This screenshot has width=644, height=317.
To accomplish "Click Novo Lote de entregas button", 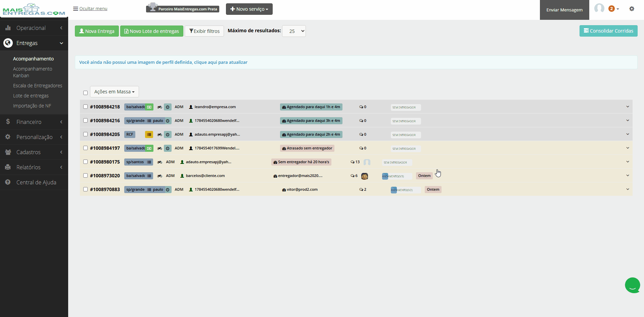I will coord(152,31).
